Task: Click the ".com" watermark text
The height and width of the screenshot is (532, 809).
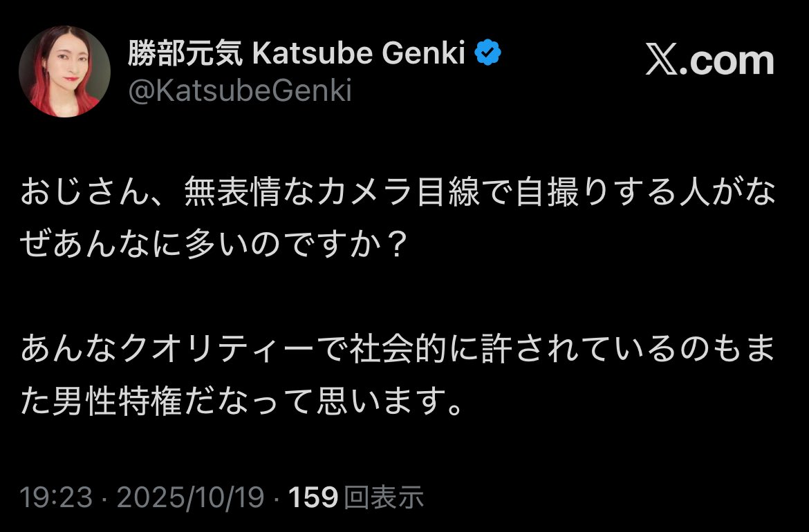Action: click(x=728, y=61)
